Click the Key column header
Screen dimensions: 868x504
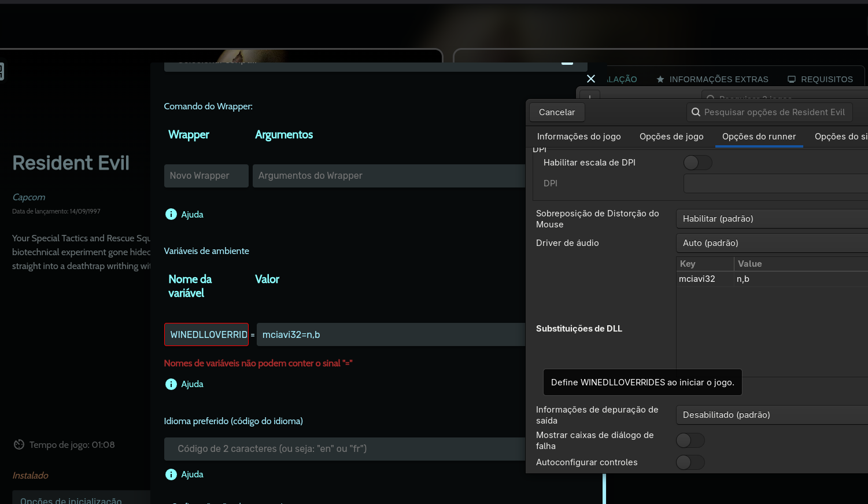click(705, 264)
